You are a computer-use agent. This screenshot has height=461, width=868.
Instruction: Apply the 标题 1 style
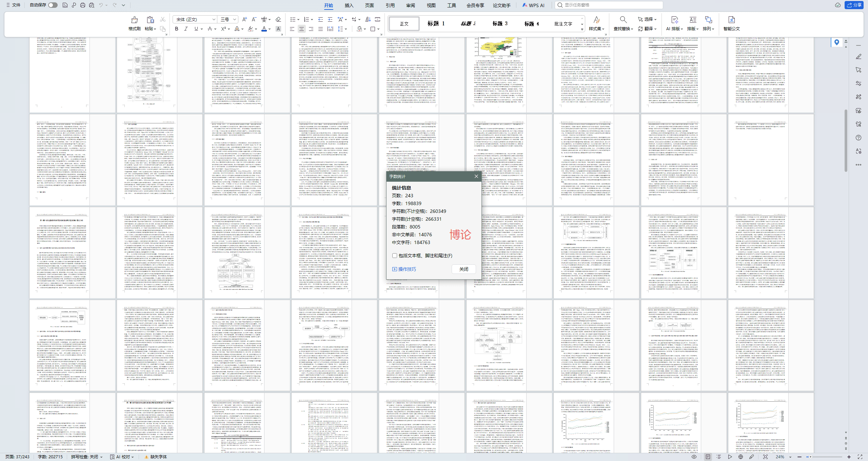coord(436,24)
